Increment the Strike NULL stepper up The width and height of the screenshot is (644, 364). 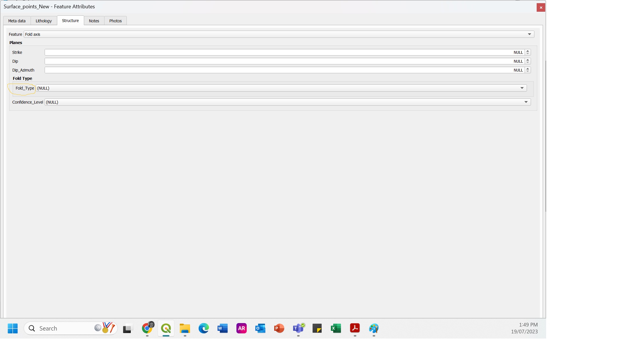[528, 50]
